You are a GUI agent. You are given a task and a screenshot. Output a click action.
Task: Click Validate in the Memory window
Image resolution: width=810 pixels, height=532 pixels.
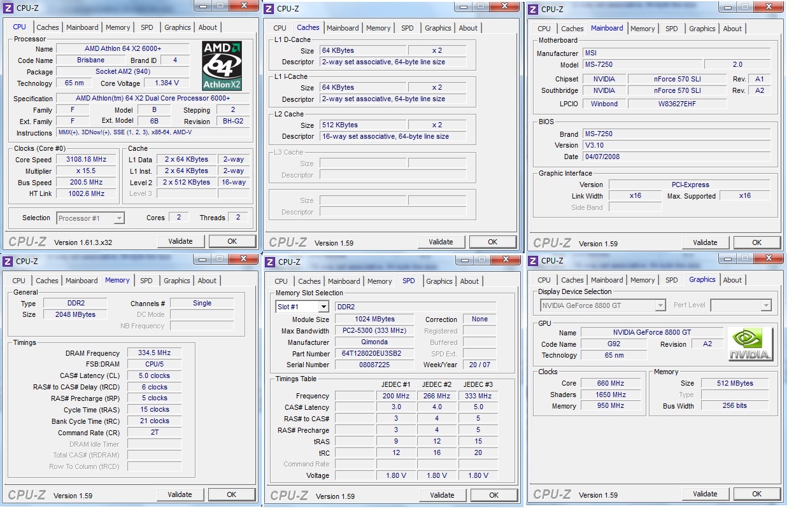180,494
